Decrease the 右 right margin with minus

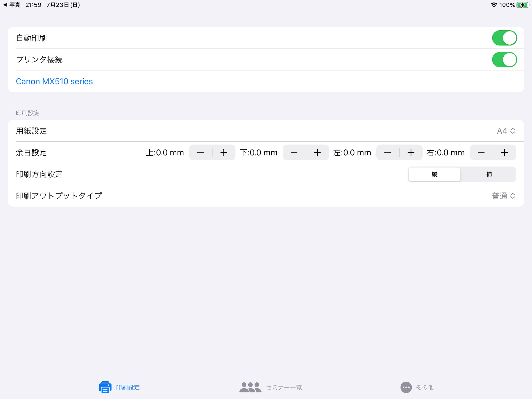(481, 152)
